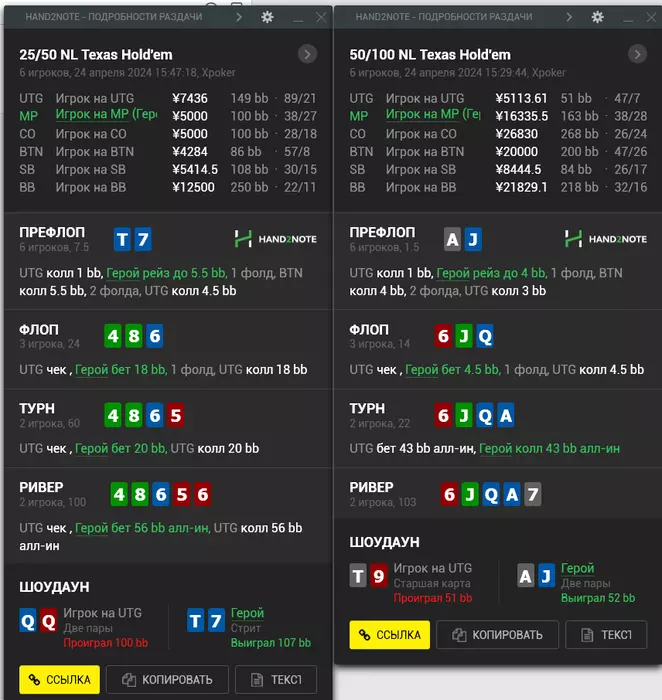Click '50/100 NL Texas Hold'em' title
This screenshot has width=662, height=700.
430,54
